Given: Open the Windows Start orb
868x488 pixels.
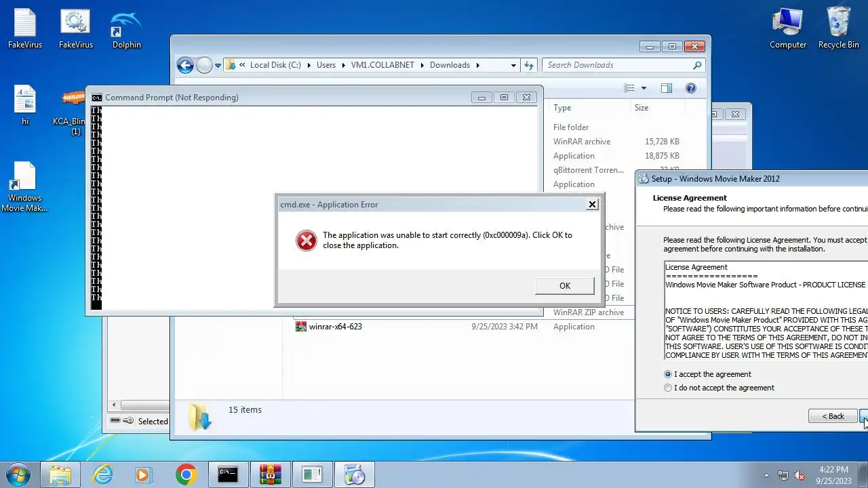Looking at the screenshot, I should coord(18,474).
